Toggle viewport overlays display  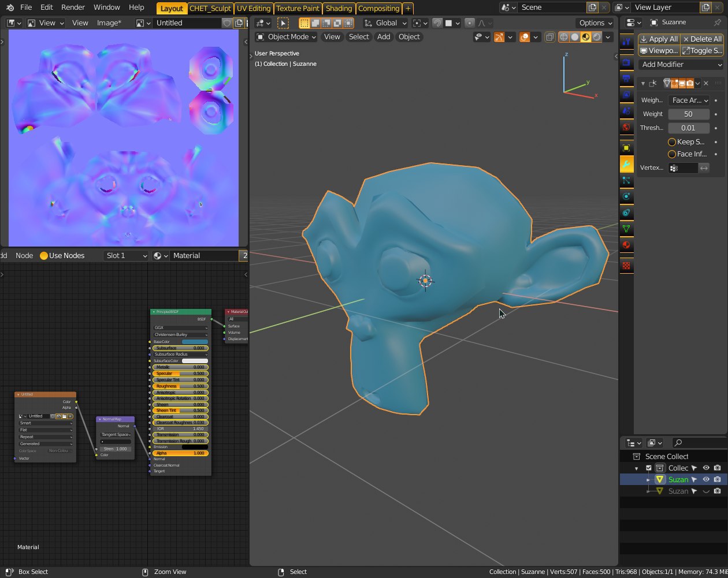pos(525,37)
